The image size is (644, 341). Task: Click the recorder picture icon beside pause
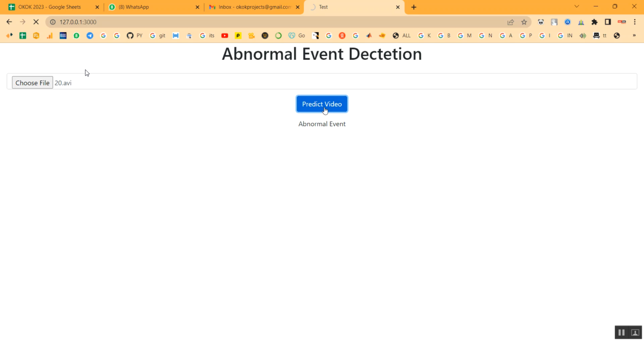pos(635,332)
